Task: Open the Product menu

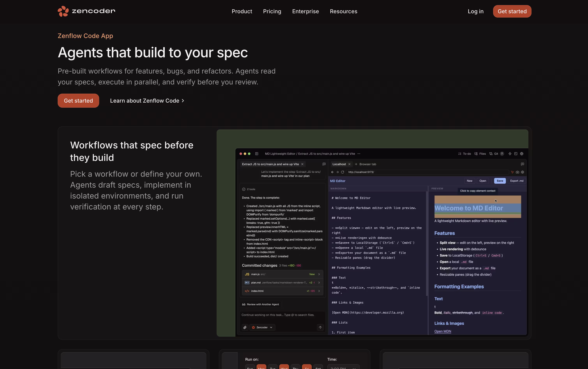Action: coord(242,11)
